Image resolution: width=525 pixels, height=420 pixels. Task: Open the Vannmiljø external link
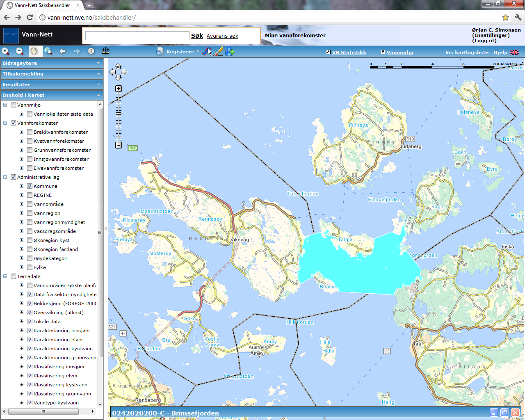pos(400,52)
